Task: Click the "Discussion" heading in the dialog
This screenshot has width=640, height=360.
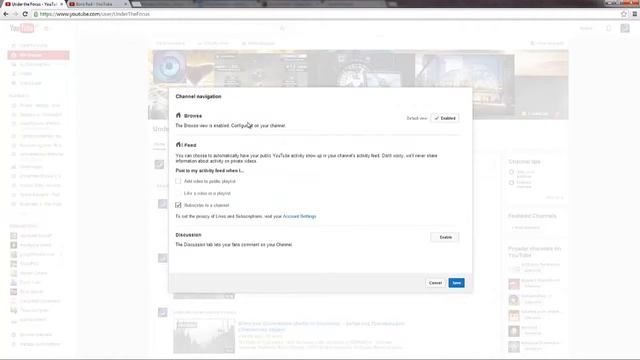Action: click(188, 235)
